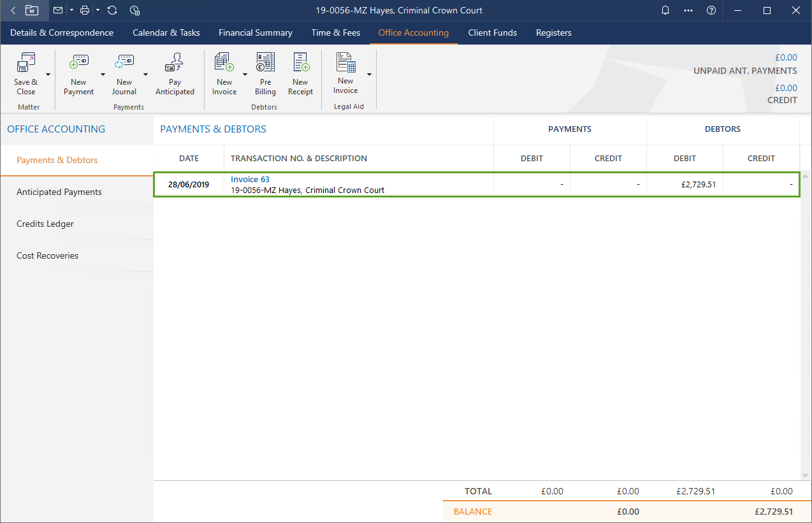Open the help question mark icon
The width and height of the screenshot is (812, 523).
711,10
